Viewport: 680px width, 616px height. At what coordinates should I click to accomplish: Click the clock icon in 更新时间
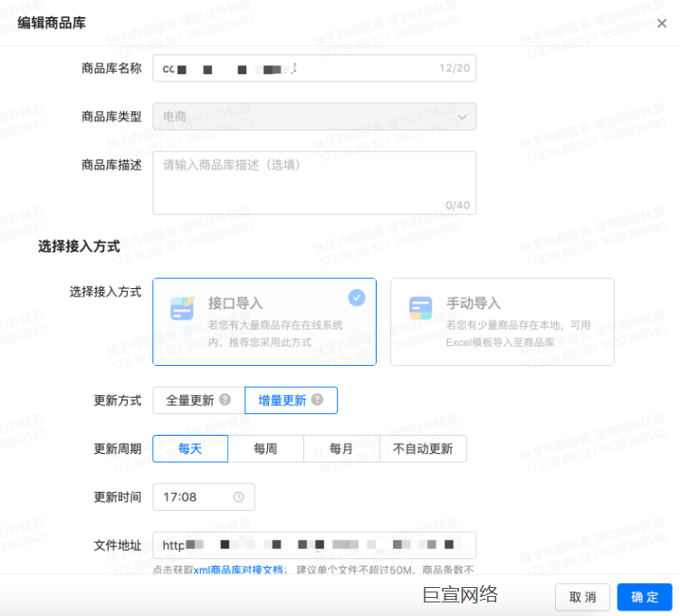[238, 497]
